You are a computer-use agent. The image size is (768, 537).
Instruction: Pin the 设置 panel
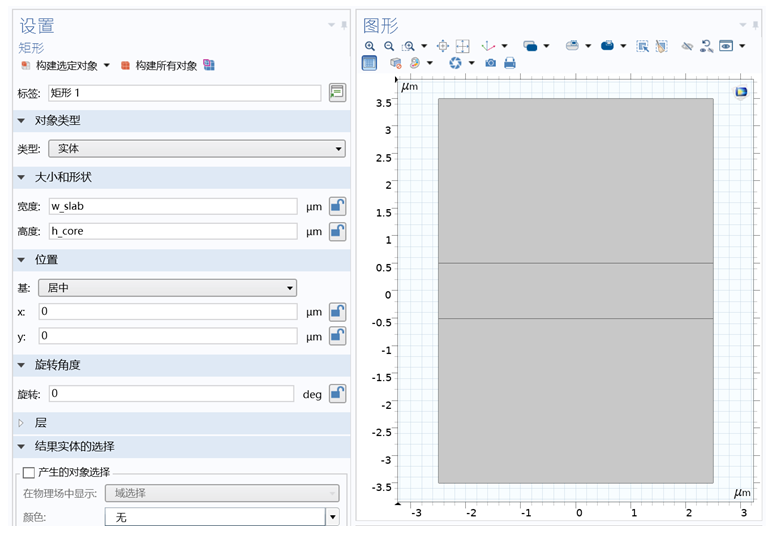point(344,24)
